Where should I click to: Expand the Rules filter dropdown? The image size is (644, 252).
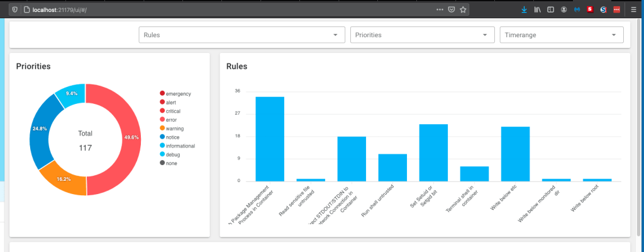[241, 35]
